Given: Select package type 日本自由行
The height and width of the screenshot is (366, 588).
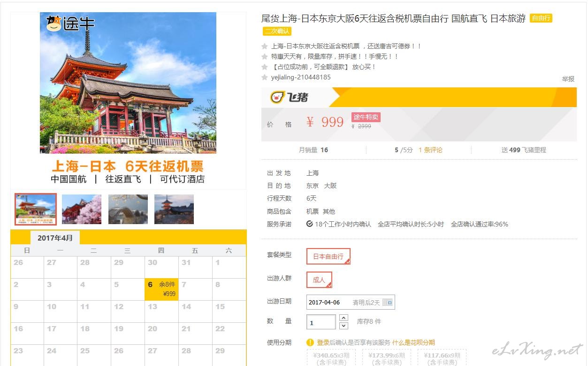Looking at the screenshot, I should 328,257.
